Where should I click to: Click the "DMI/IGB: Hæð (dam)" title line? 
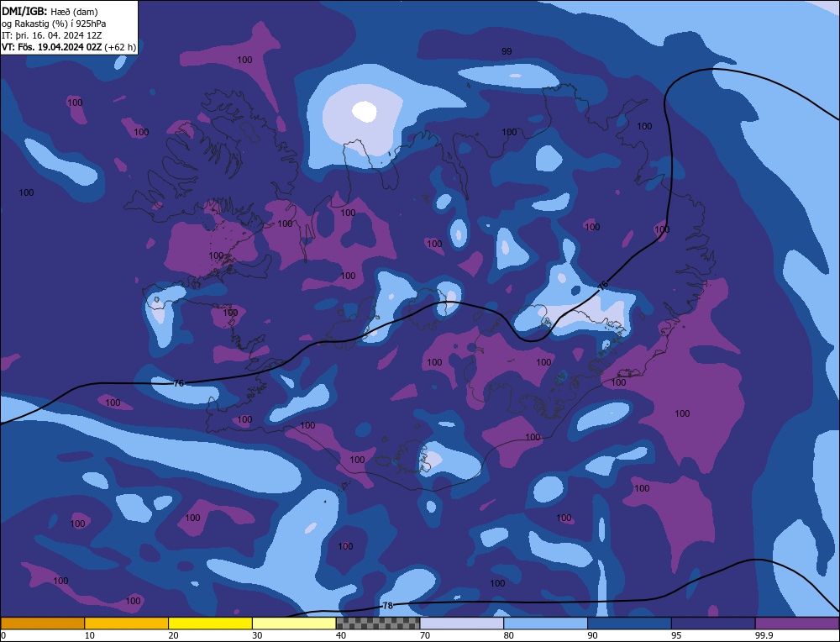[x=50, y=11]
